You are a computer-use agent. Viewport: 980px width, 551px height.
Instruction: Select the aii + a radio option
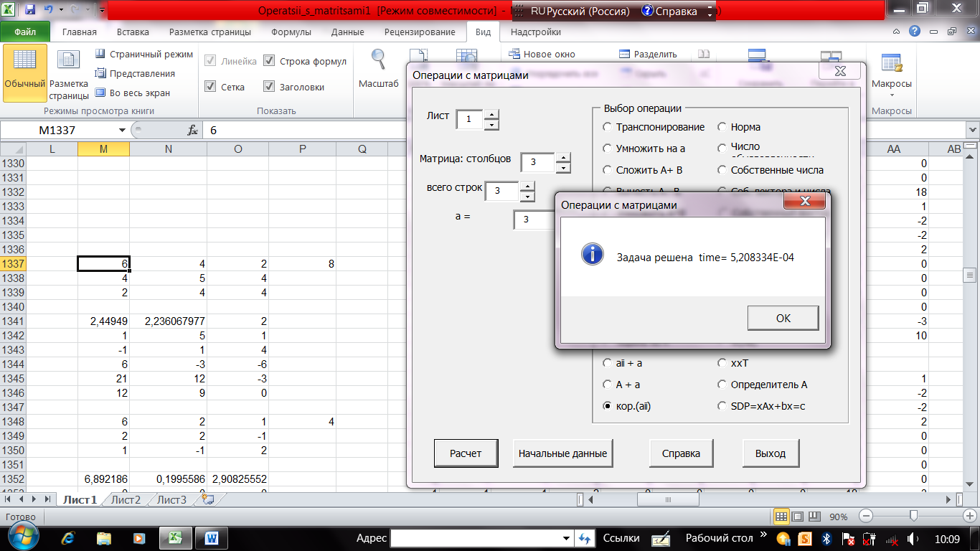click(x=608, y=363)
